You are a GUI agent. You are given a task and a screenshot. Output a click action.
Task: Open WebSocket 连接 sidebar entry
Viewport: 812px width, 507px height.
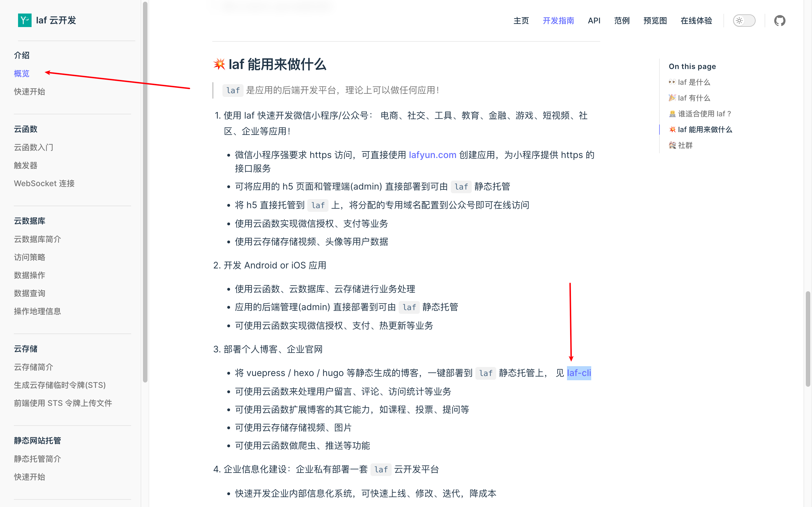(44, 183)
